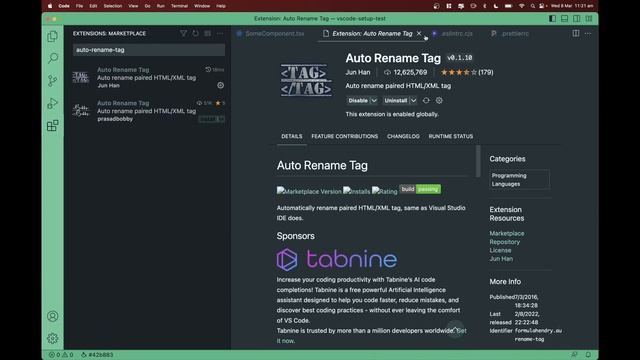Click the star rating (179)
640x360 pixels.
click(x=467, y=72)
